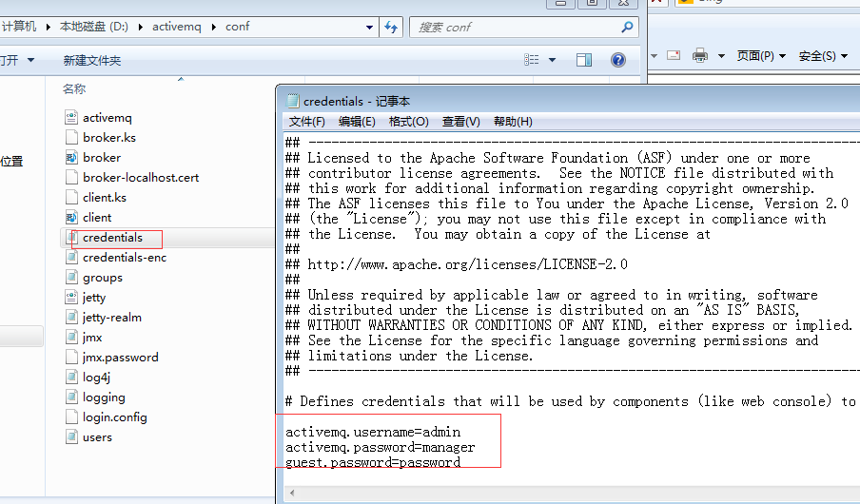Screen dimensions: 860x504
Task: Click the activemq file icon in the list
Action: [x=71, y=117]
